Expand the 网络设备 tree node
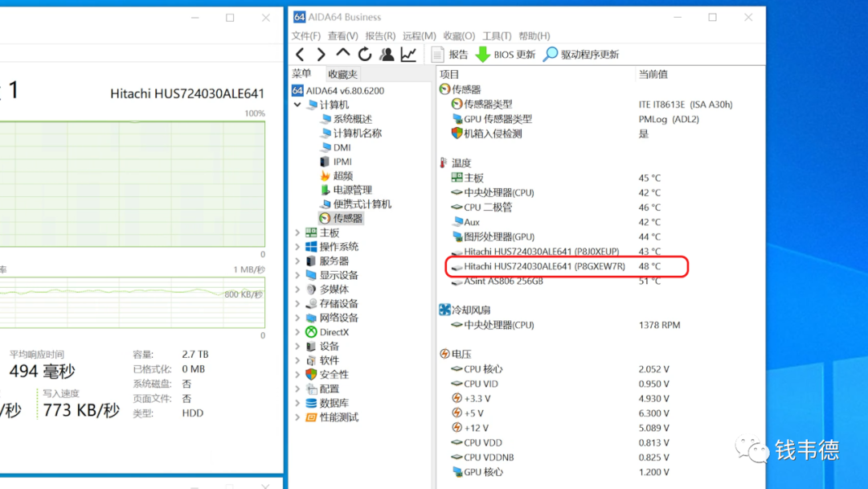868x489 pixels. (x=298, y=318)
